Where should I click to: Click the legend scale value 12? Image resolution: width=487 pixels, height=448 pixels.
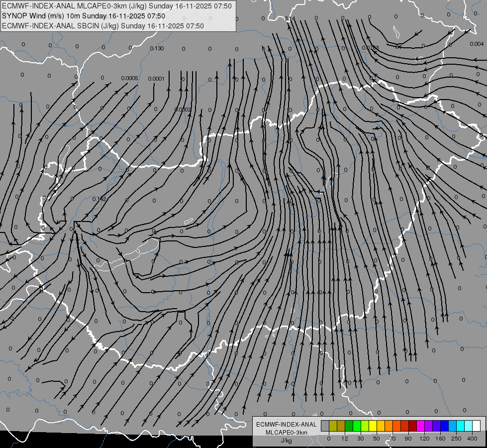point(344,439)
